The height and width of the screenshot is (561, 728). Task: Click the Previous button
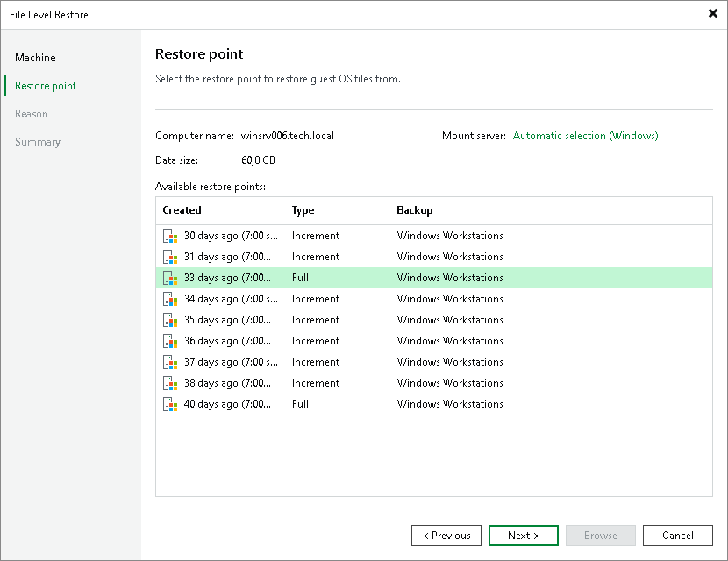446,536
